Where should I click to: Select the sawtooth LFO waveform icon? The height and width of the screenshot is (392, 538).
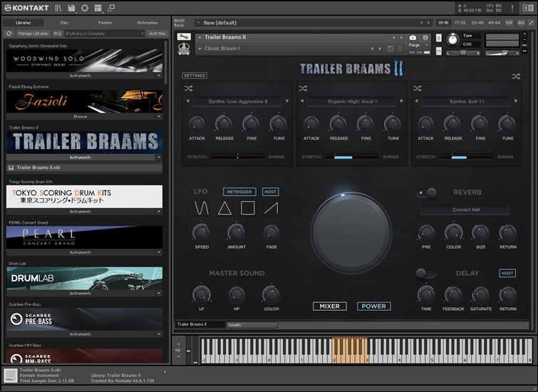click(x=271, y=208)
